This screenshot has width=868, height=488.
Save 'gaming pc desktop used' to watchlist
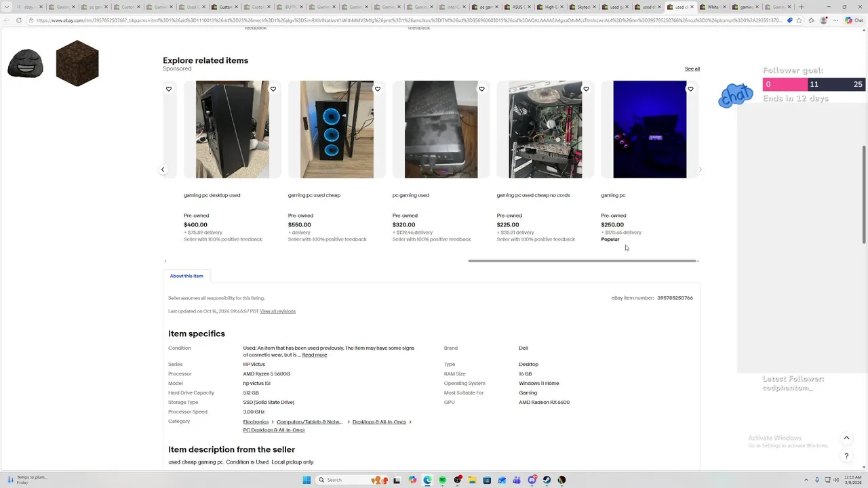[x=273, y=89]
